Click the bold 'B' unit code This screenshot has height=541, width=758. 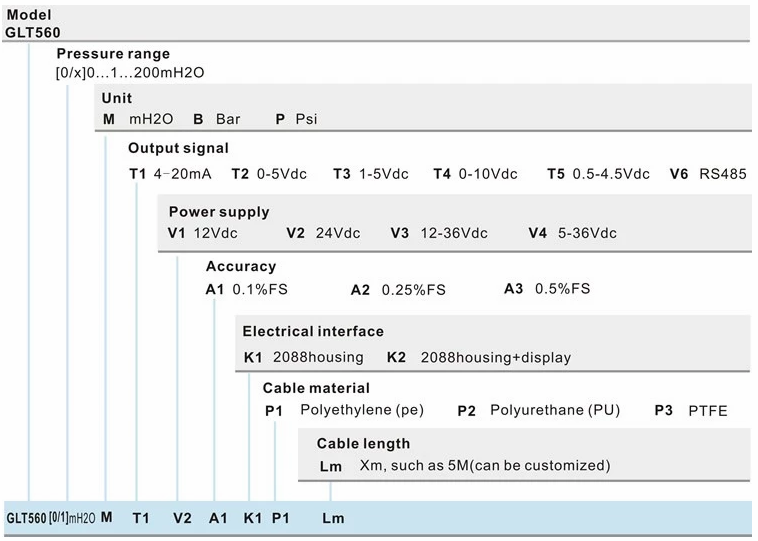coord(198,119)
